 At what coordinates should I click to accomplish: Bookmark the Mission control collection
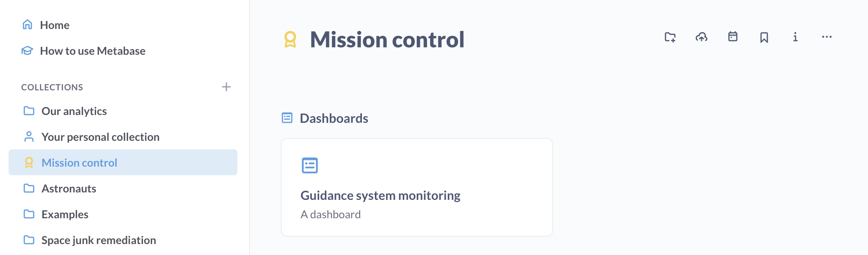pyautogui.click(x=764, y=37)
